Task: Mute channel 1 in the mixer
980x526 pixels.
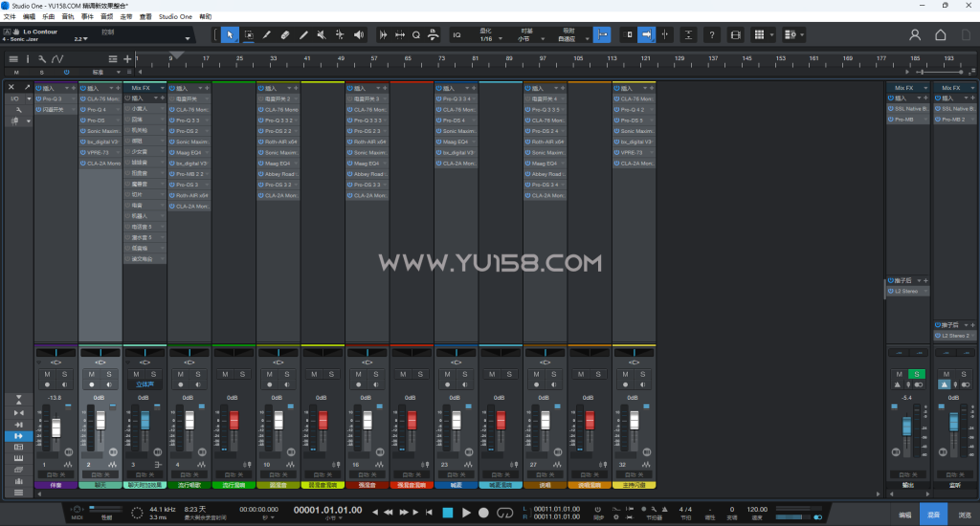Action: coord(47,374)
